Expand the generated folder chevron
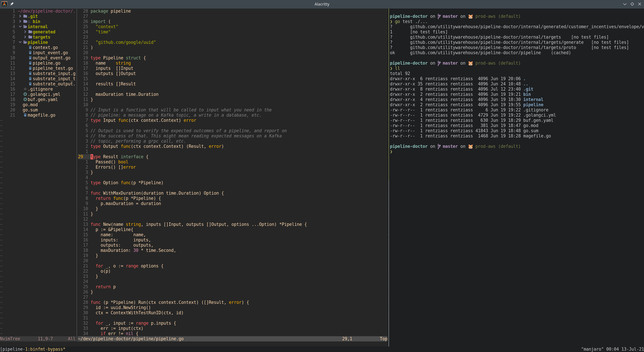This screenshot has width=644, height=352. coord(25,32)
